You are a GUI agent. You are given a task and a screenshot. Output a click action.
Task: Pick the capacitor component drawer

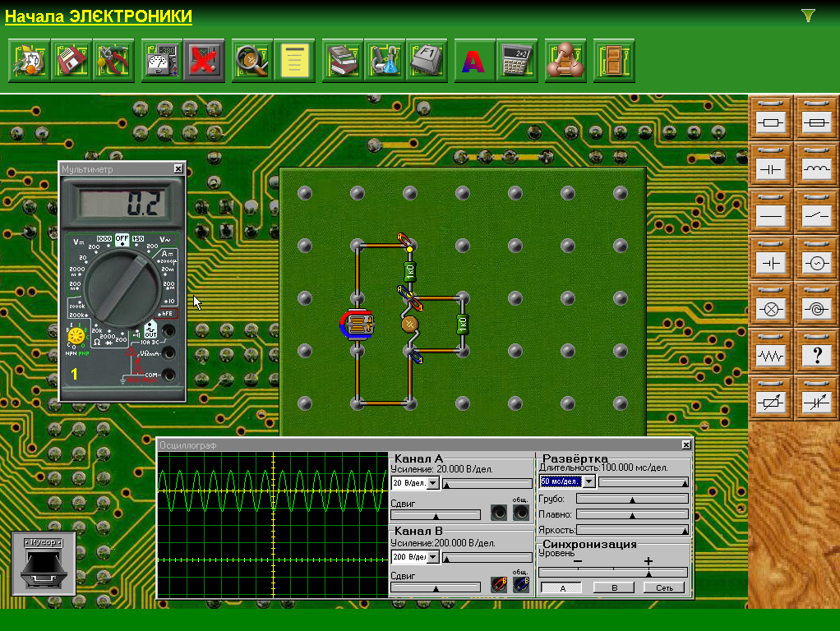pos(771,168)
